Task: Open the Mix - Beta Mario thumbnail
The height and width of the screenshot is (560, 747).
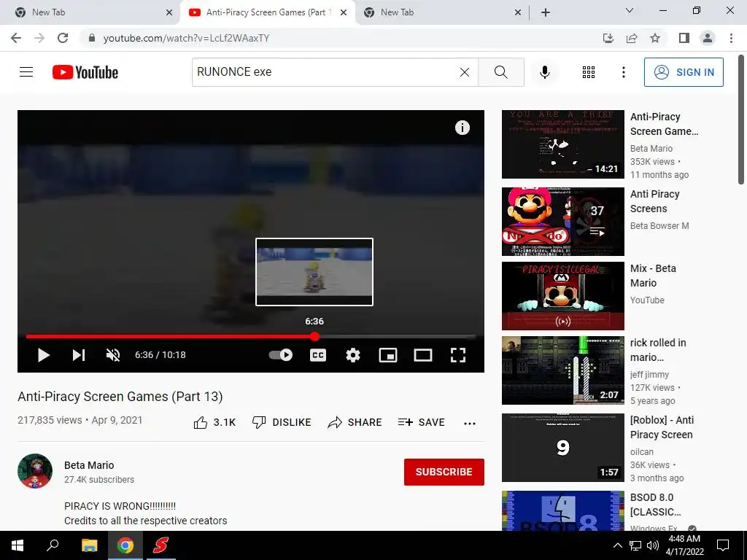Action: coord(562,296)
